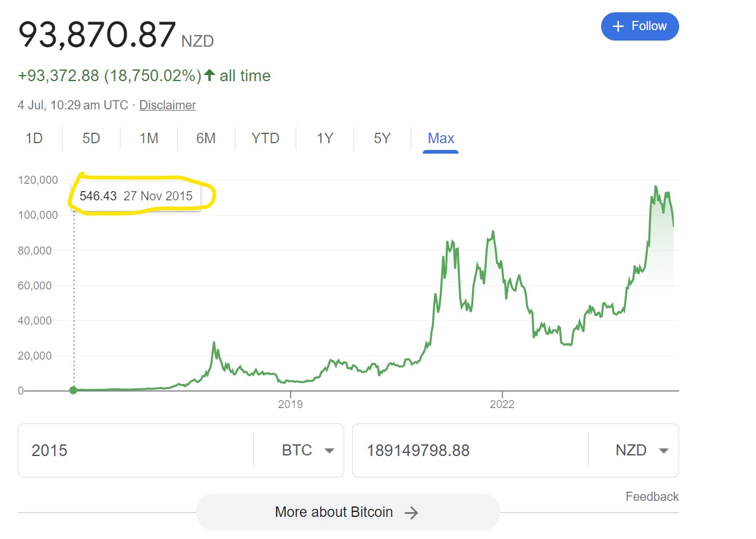
Task: Switch to the 5D time range
Action: tap(91, 138)
